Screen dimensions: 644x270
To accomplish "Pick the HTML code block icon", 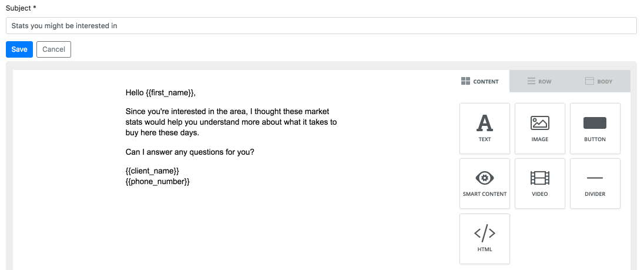I will click(485, 234).
